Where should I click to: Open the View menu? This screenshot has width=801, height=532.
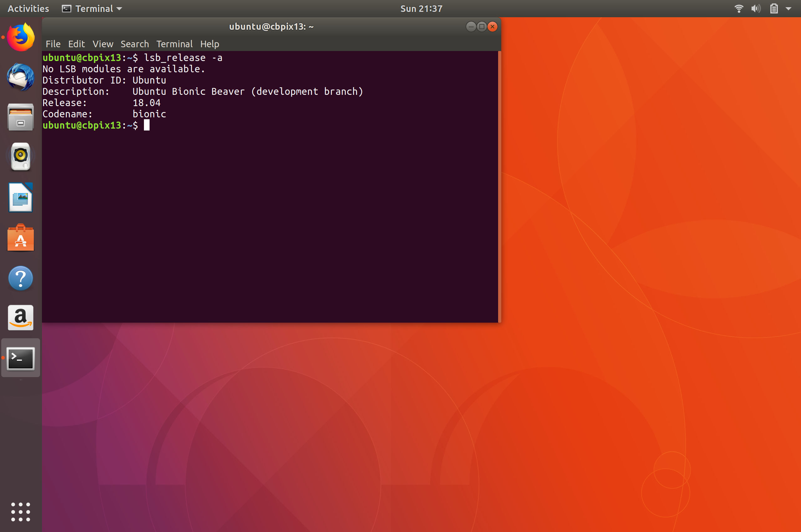(x=103, y=44)
